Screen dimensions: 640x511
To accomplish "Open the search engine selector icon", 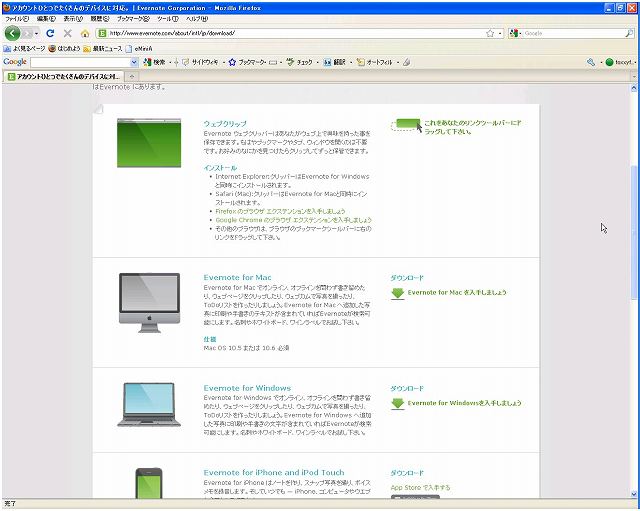I will 514,33.
